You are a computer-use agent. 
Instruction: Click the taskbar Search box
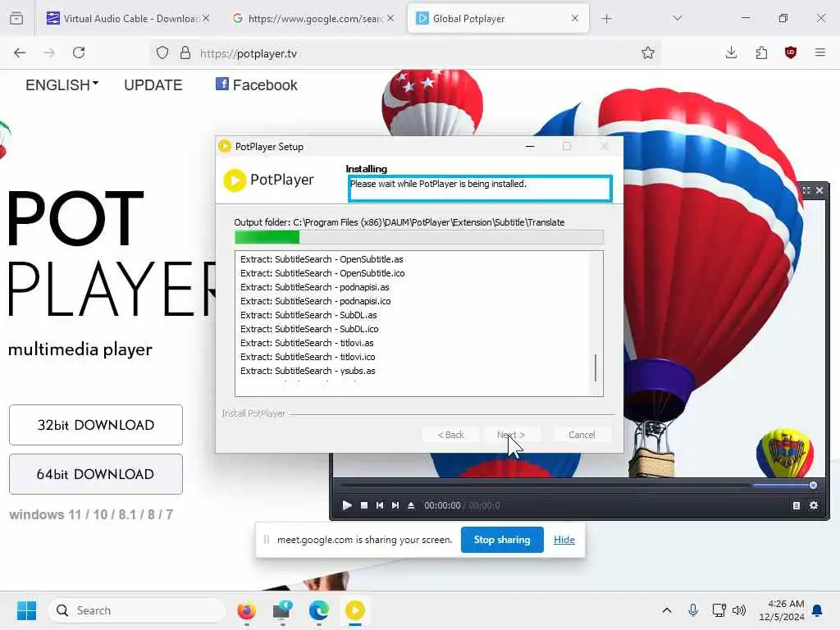click(x=137, y=610)
